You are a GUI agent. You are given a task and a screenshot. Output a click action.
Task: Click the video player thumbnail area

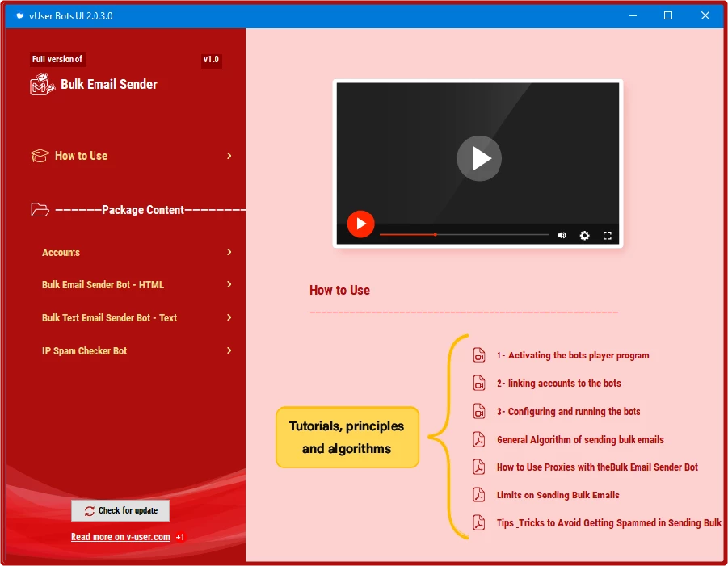(x=478, y=163)
